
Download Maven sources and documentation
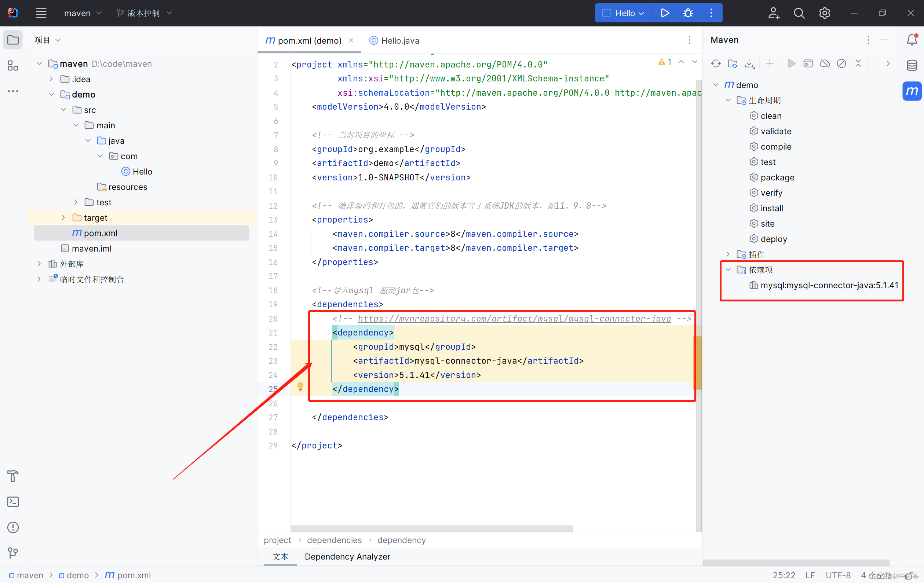click(x=749, y=63)
